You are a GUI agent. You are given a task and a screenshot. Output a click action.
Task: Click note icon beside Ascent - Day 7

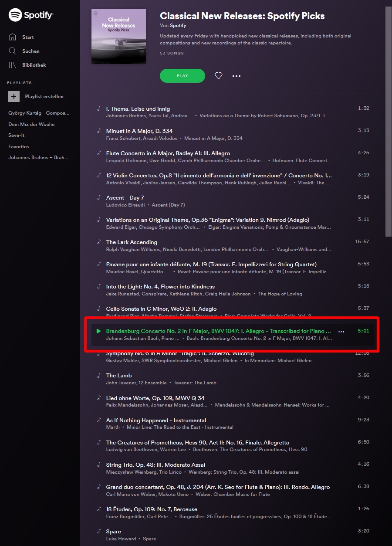pyautogui.click(x=99, y=198)
